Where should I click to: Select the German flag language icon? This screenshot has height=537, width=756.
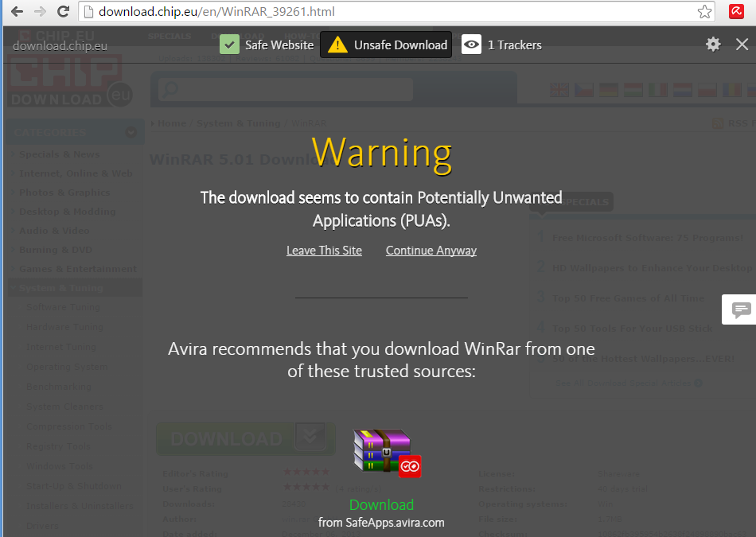coord(609,90)
